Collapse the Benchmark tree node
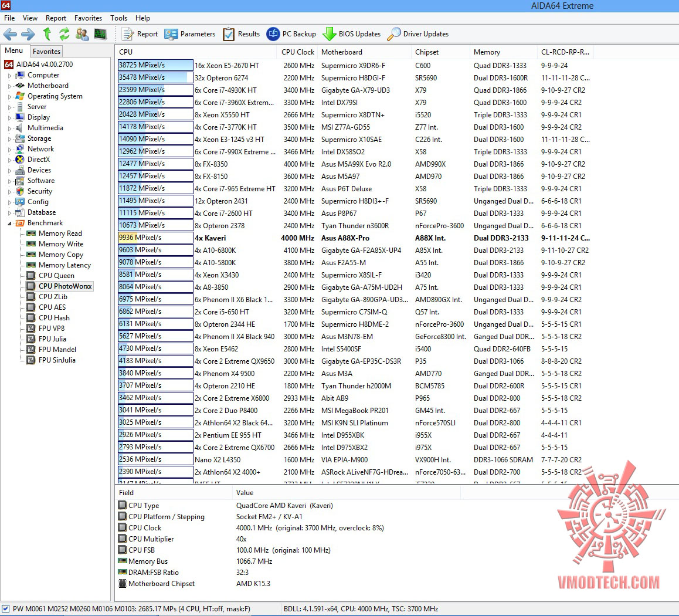The width and height of the screenshot is (679, 616). (9, 223)
